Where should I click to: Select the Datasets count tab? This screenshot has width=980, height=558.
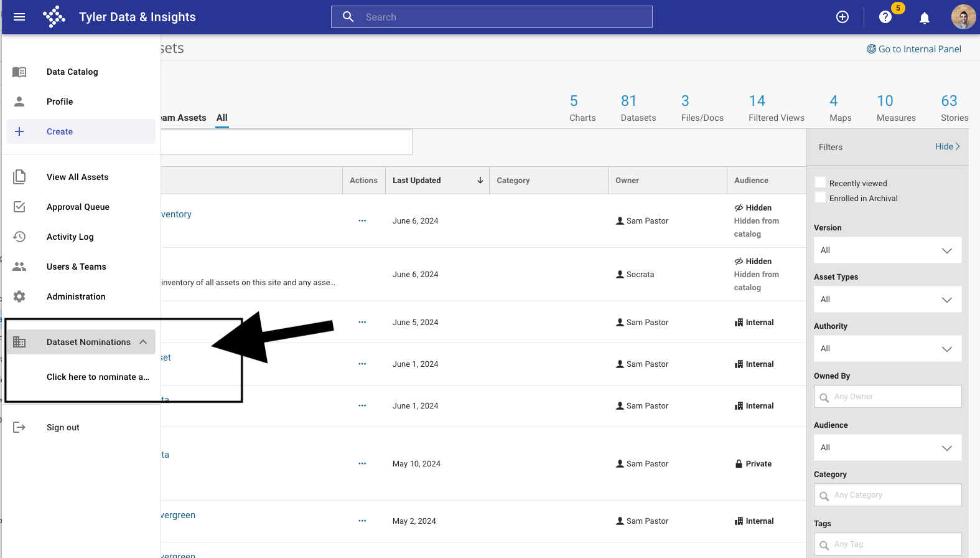tap(638, 108)
